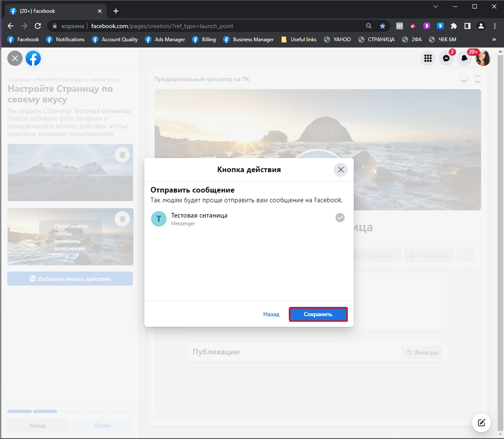Select the (20+) Facebook tab

[x=56, y=11]
